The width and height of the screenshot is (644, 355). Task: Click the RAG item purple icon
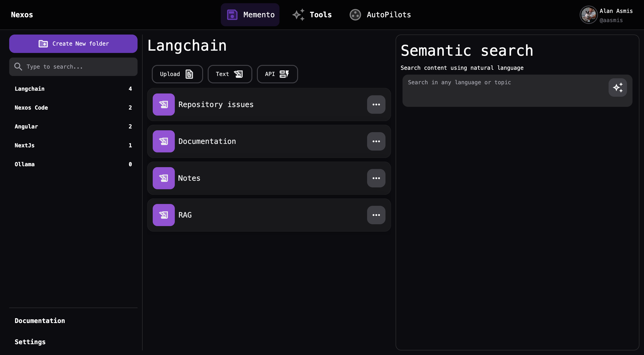point(164,215)
